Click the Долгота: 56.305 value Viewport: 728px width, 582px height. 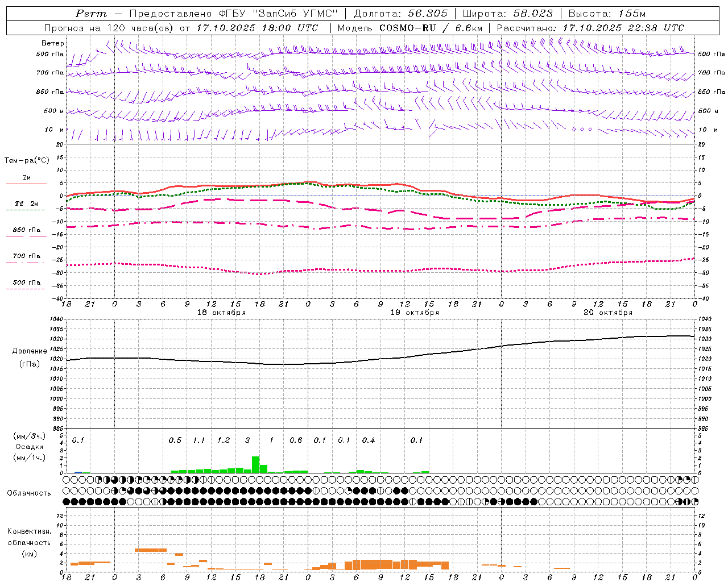point(401,14)
